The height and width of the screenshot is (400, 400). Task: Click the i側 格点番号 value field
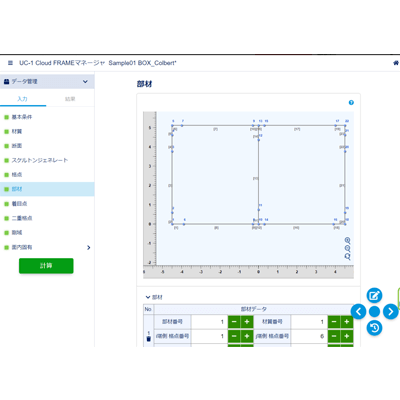coord(209,336)
